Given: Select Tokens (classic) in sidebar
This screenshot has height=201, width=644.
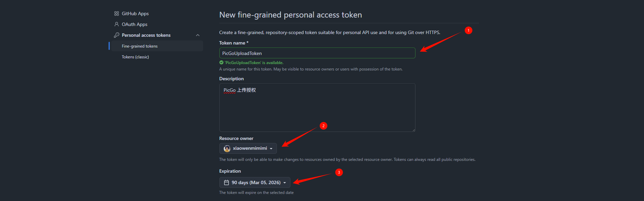Looking at the screenshot, I should click(x=135, y=57).
